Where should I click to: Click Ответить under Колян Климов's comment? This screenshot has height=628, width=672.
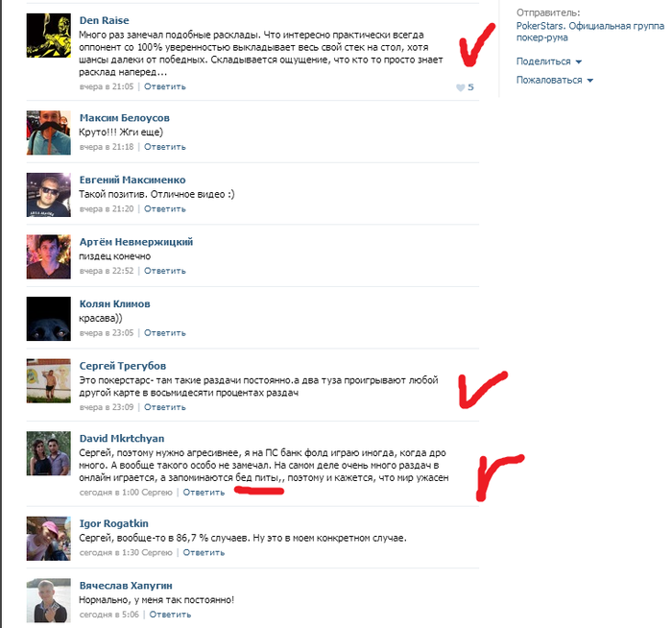pyautogui.click(x=164, y=332)
